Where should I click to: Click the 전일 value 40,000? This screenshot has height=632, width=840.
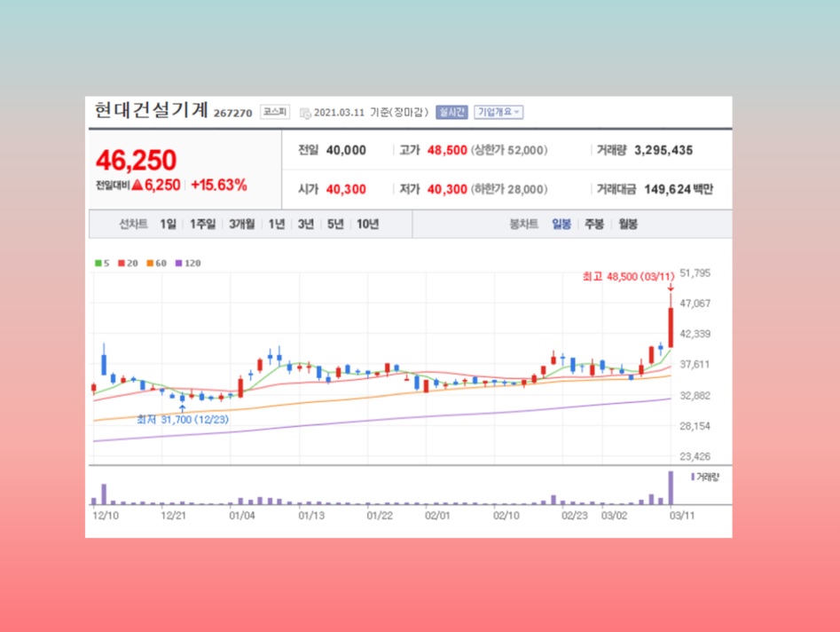346,150
